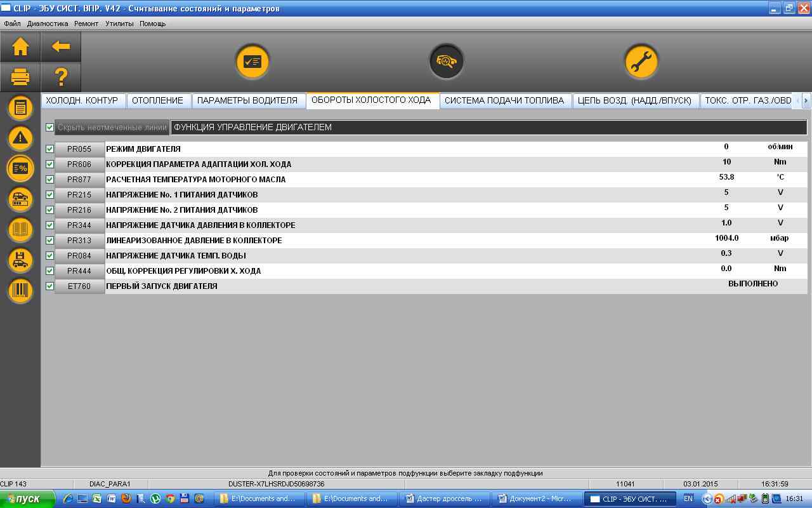Viewport: 812px width, 508px height.
Task: Open the Диагностика menu
Action: click(x=48, y=23)
